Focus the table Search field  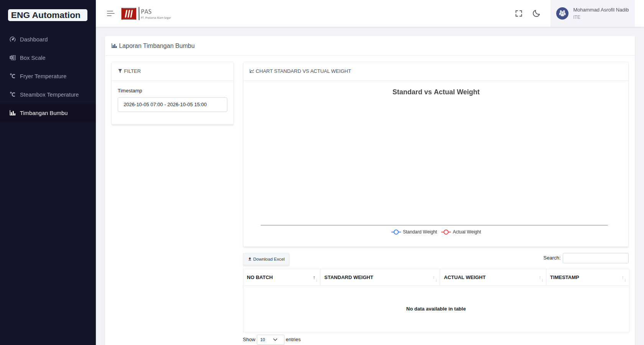pos(595,258)
